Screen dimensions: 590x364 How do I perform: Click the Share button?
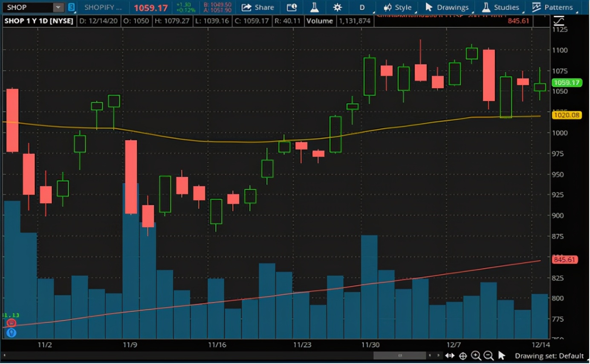point(258,7)
